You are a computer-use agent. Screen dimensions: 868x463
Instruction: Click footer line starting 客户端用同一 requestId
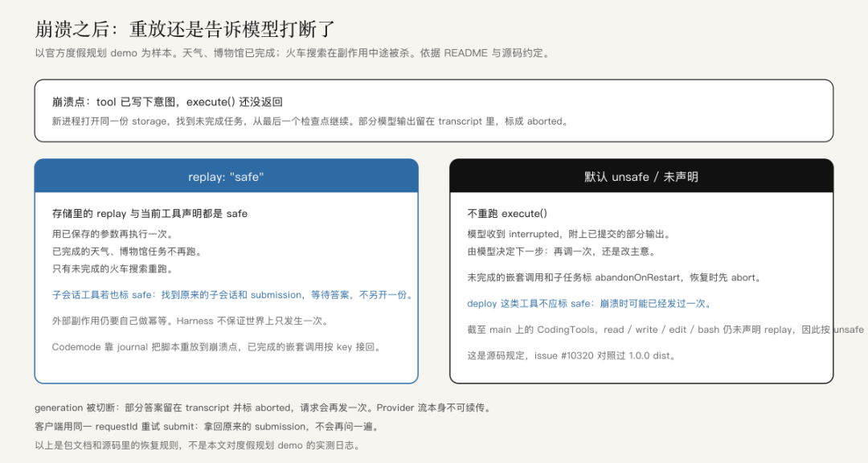point(207,427)
